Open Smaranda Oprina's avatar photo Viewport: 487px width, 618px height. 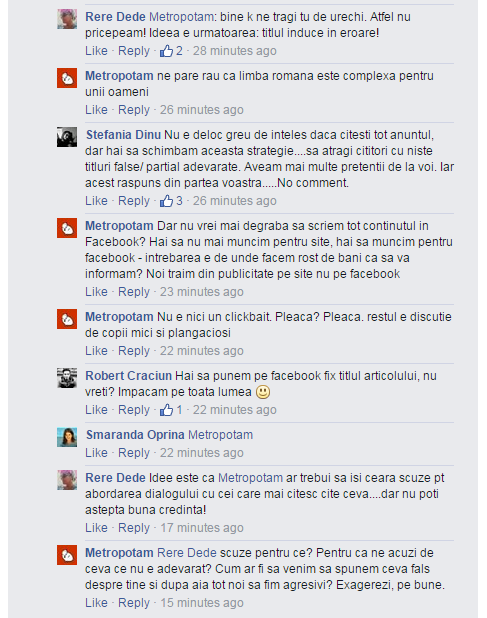pyautogui.click(x=67, y=437)
